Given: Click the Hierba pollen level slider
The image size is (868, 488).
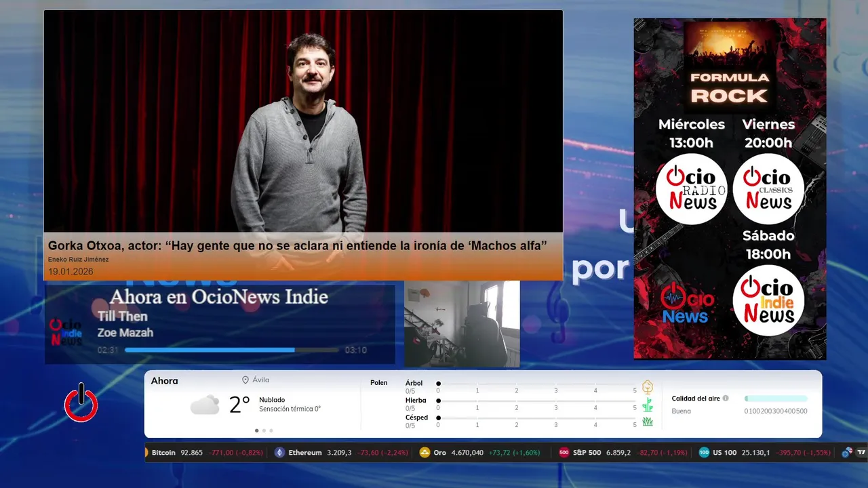Looking at the screenshot, I should [536, 401].
